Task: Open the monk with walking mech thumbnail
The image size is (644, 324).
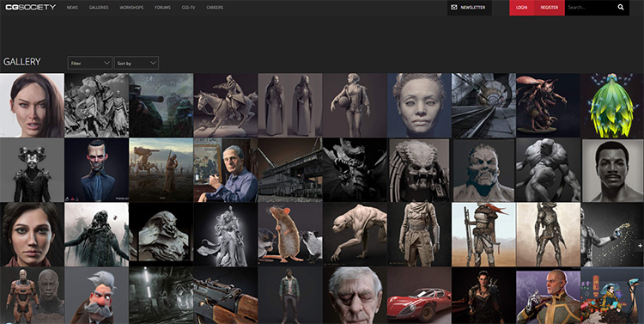Action: click(x=161, y=170)
